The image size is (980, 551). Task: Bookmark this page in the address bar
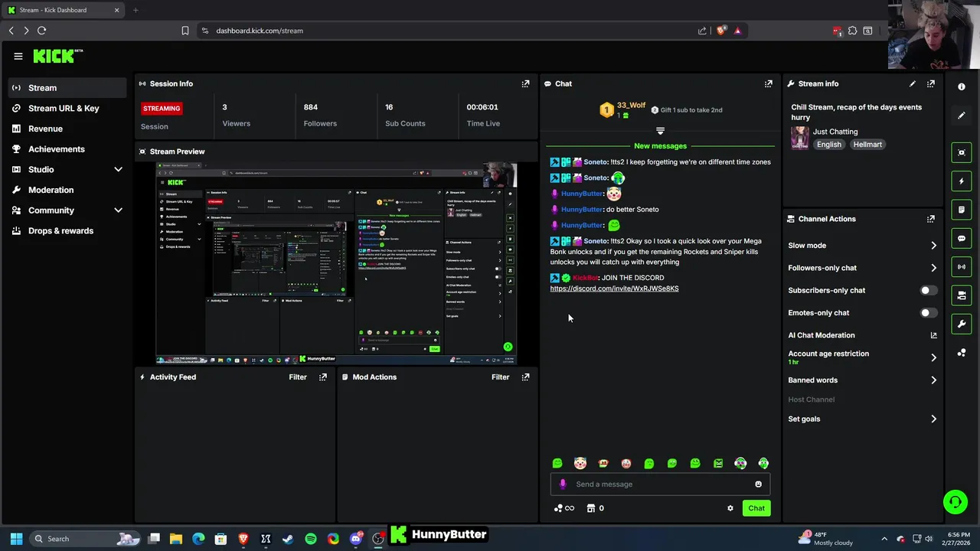185,31
